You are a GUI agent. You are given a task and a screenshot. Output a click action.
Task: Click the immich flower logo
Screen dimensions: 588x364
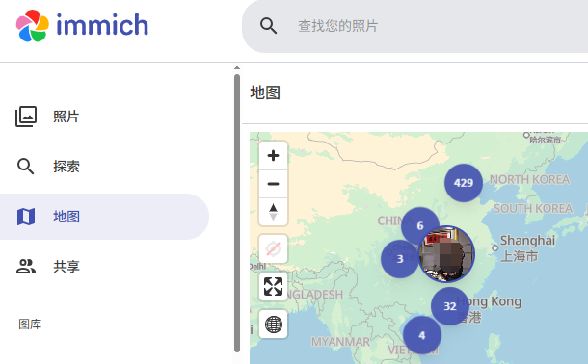pyautogui.click(x=32, y=25)
